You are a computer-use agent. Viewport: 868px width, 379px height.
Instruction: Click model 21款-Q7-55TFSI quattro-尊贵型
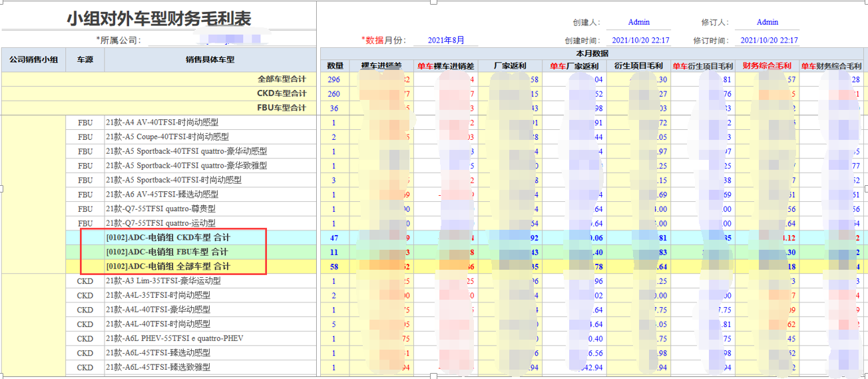point(160,209)
